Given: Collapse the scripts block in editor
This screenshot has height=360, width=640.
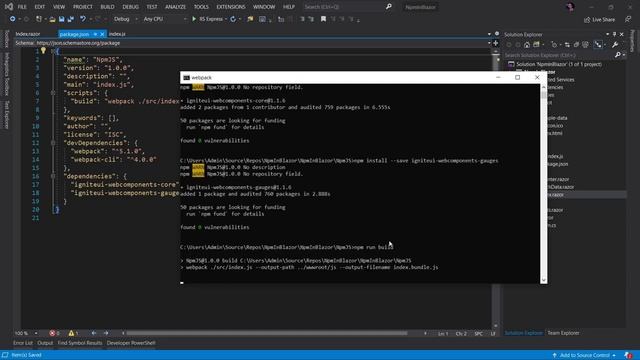Looking at the screenshot, I should (53, 93).
